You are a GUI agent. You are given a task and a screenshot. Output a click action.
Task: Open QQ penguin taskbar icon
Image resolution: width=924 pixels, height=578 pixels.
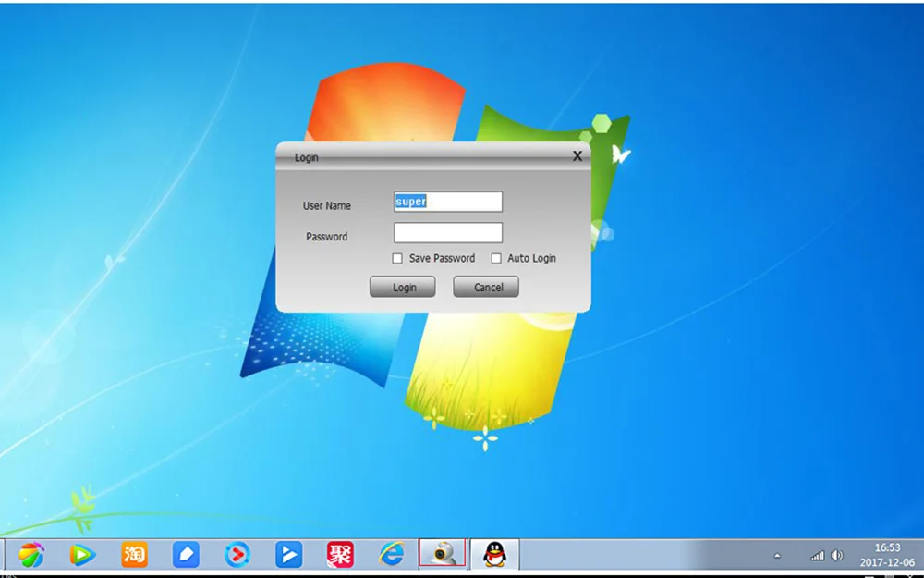point(495,554)
